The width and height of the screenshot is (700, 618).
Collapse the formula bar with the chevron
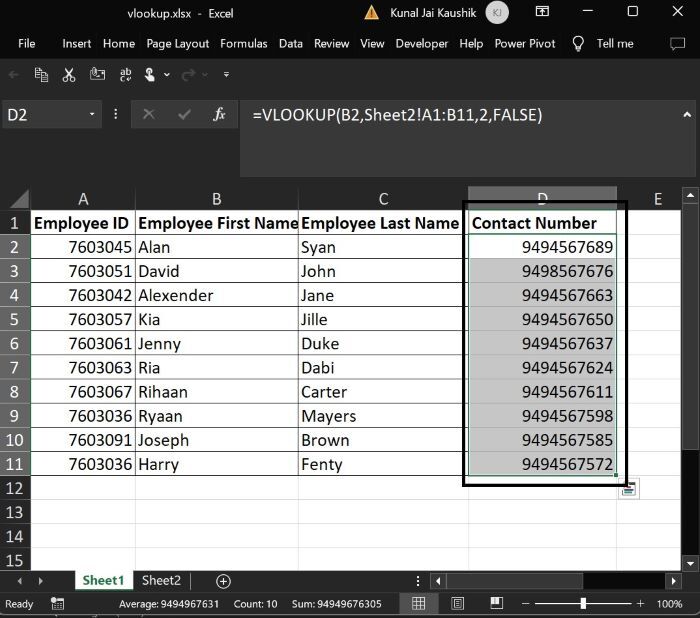click(x=687, y=115)
